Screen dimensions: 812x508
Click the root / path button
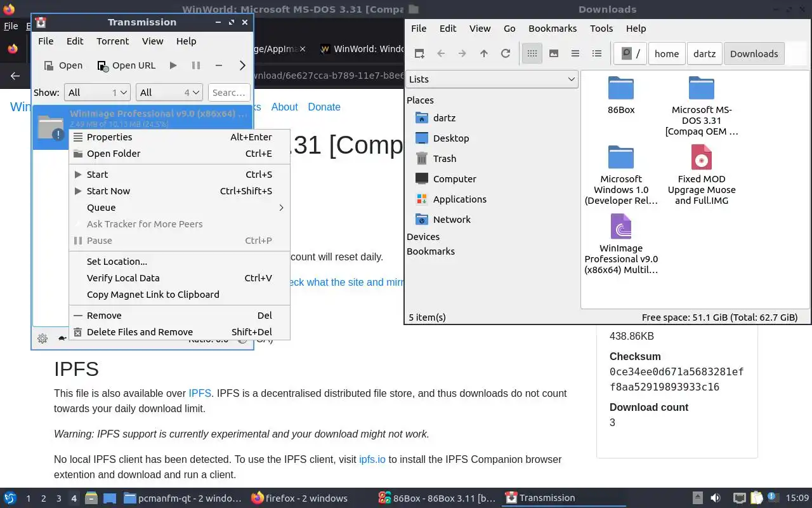[x=630, y=54]
